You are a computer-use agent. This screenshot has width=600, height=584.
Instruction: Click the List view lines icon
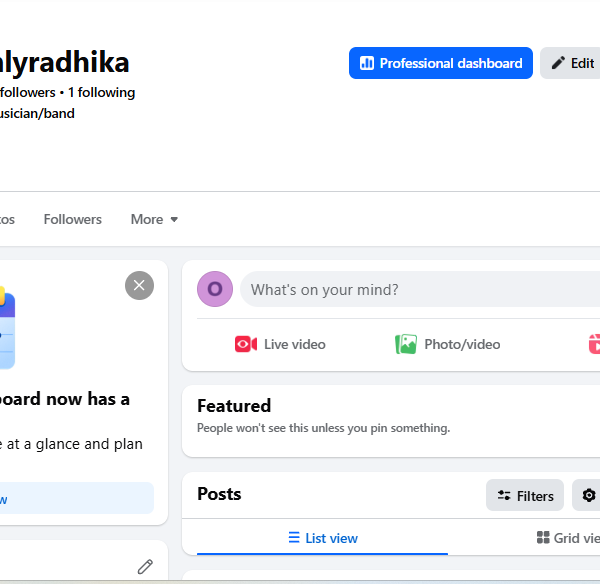(x=294, y=537)
